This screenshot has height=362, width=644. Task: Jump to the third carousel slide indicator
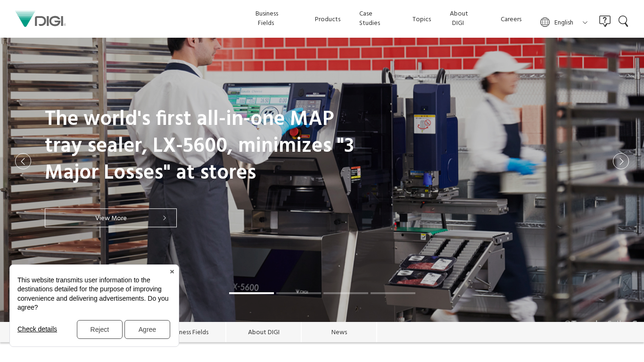346,293
